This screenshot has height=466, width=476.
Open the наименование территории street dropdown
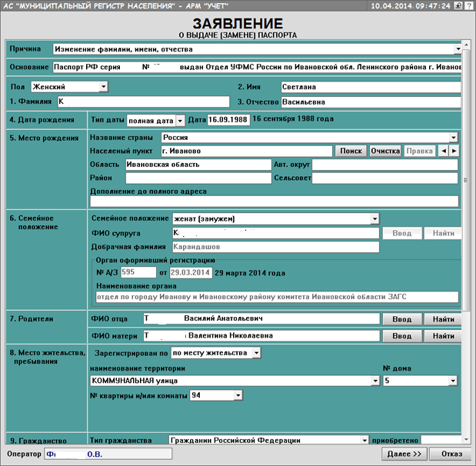tap(375, 381)
